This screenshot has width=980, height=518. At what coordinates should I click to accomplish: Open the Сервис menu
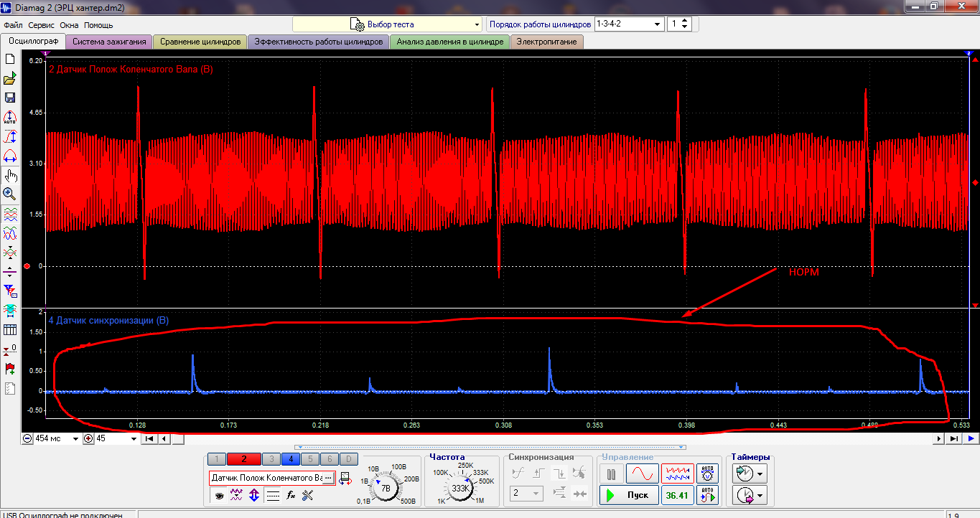[42, 24]
